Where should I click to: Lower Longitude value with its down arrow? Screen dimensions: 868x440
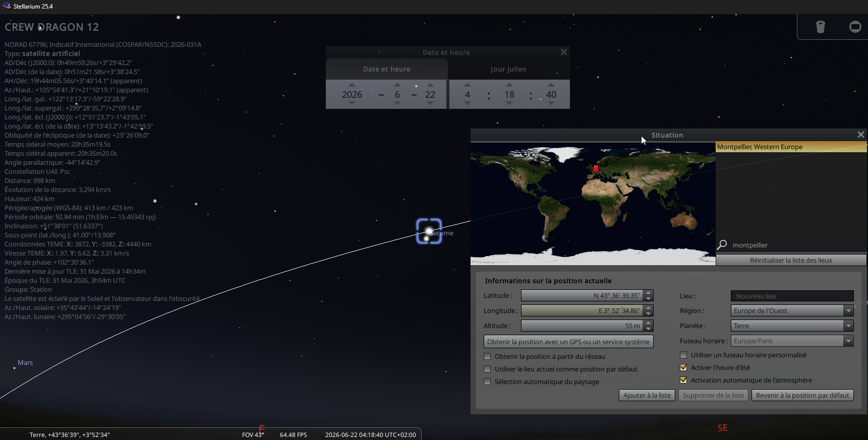[x=649, y=313]
